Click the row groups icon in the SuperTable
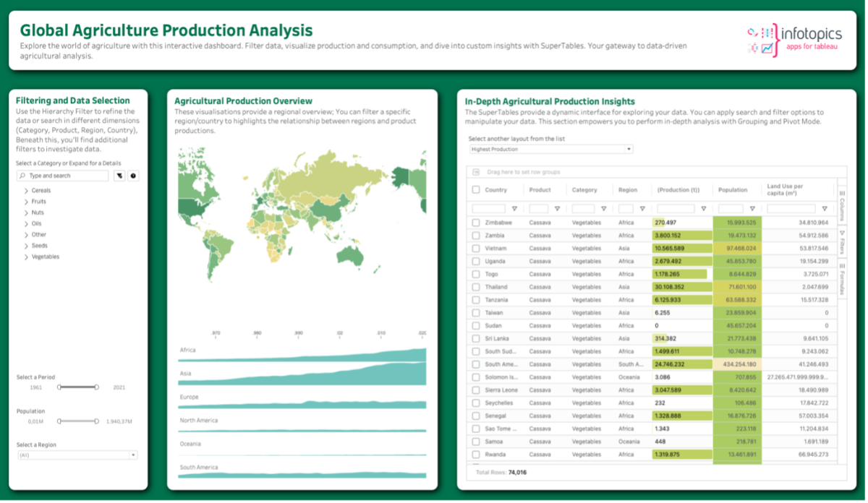868x503 pixels. 475,172
